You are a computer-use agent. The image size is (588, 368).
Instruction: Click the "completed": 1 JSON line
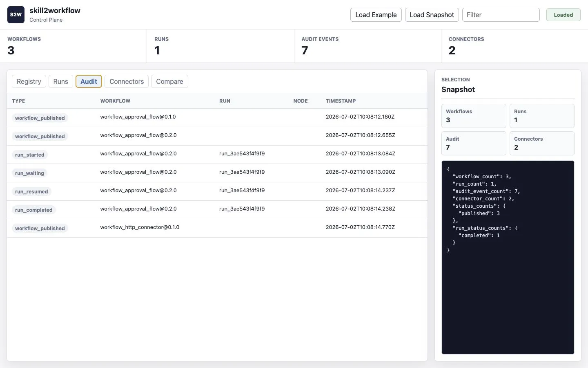[x=479, y=236]
